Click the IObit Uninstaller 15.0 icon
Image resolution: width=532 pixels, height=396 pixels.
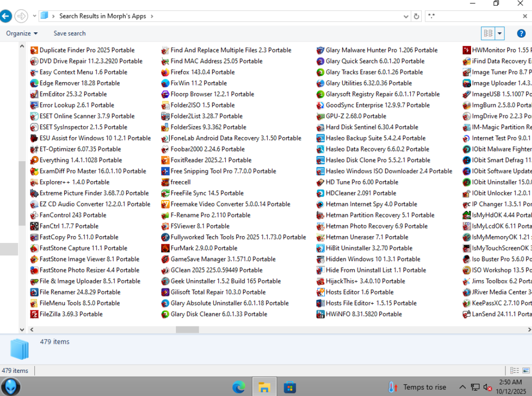coord(466,182)
